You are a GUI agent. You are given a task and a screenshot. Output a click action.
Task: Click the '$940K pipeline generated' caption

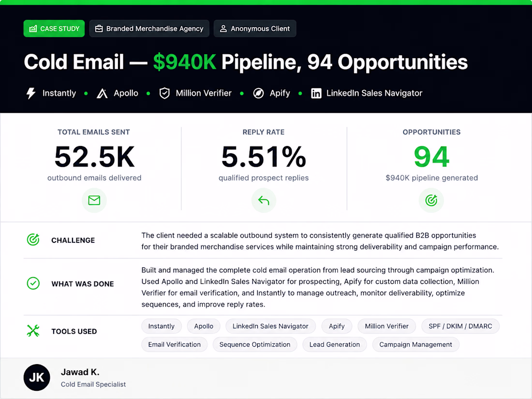point(431,178)
